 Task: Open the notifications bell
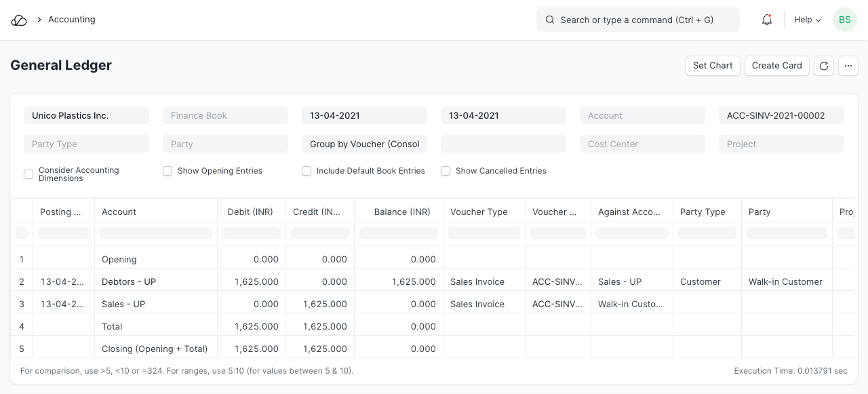tap(767, 20)
